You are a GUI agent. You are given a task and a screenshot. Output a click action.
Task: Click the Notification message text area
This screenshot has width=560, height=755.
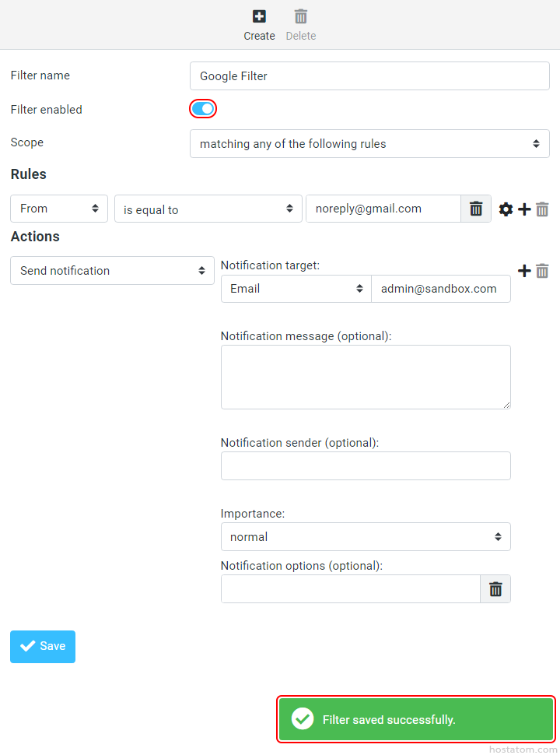366,377
